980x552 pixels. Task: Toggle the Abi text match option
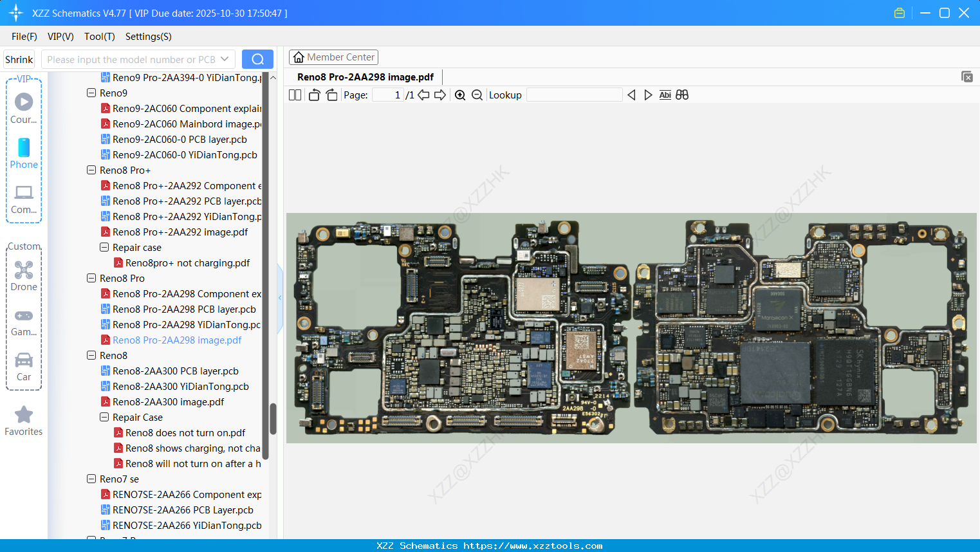[665, 95]
